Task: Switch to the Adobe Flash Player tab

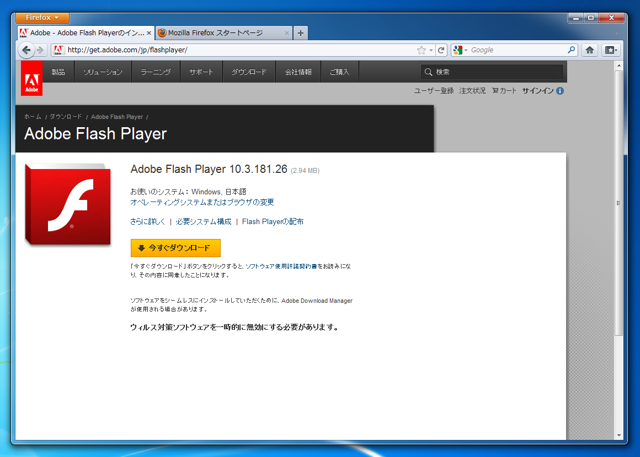Action: point(87,33)
